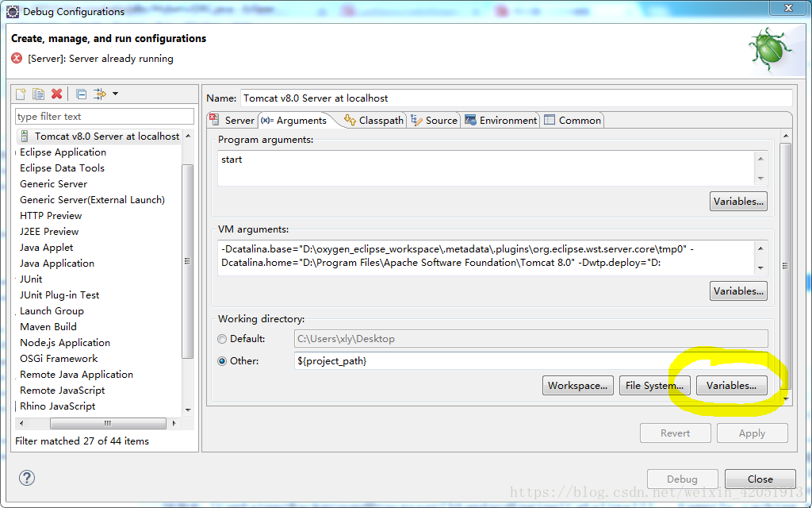Screen dimensions: 812x508
Task: Click the File System... button
Action: pos(654,386)
